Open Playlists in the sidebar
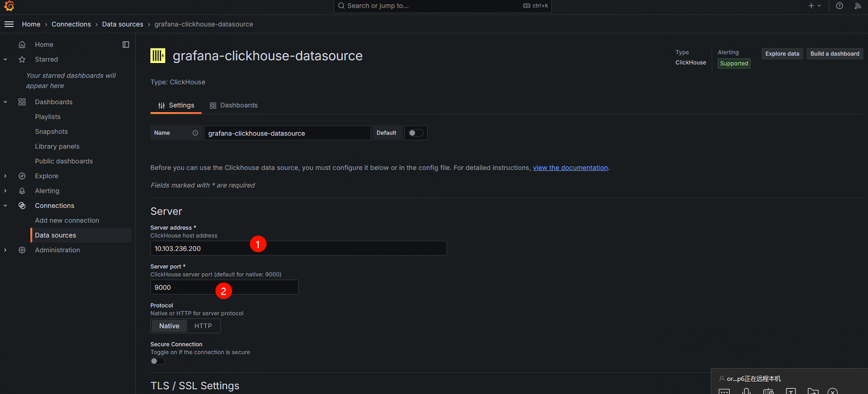Viewport: 868px width, 394px height. point(47,117)
